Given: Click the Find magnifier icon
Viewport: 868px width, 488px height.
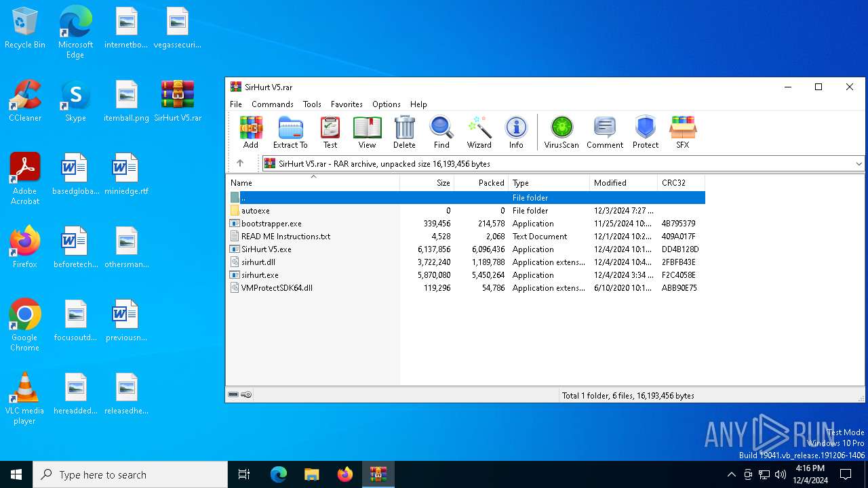Looking at the screenshot, I should pyautogui.click(x=441, y=132).
